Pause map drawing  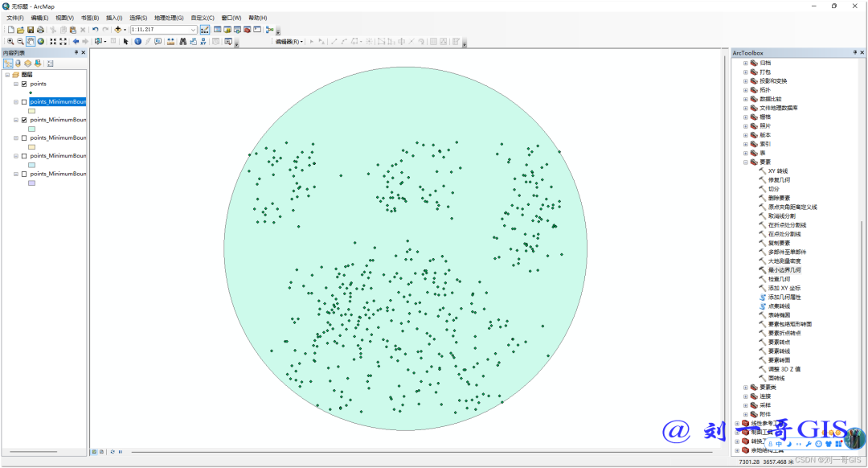point(120,452)
